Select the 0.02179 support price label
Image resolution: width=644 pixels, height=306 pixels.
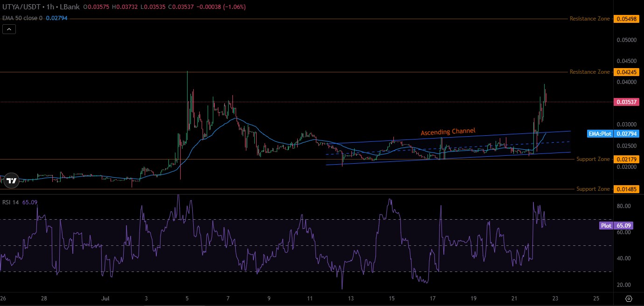[627, 159]
